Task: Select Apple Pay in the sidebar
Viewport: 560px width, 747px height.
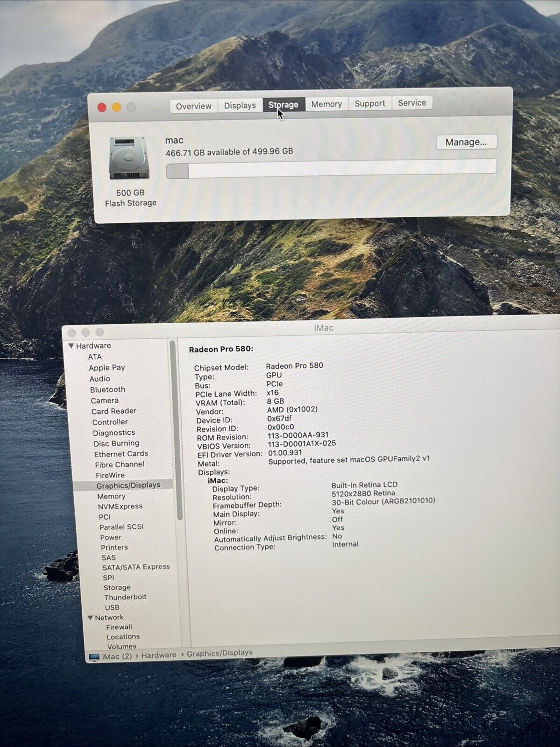Action: 107,368
